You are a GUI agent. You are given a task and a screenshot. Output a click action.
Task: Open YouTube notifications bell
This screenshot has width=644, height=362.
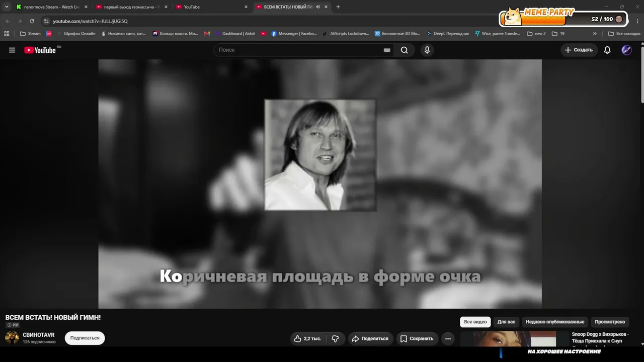point(607,50)
